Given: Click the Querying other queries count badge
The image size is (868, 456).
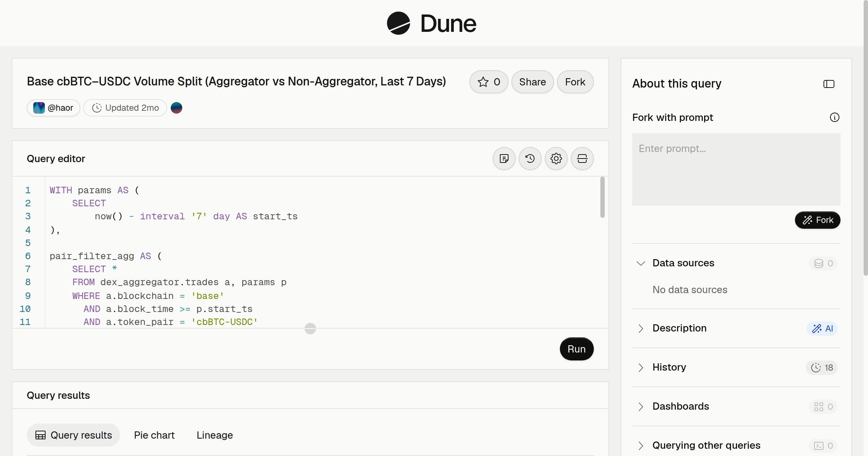Looking at the screenshot, I should click(823, 446).
